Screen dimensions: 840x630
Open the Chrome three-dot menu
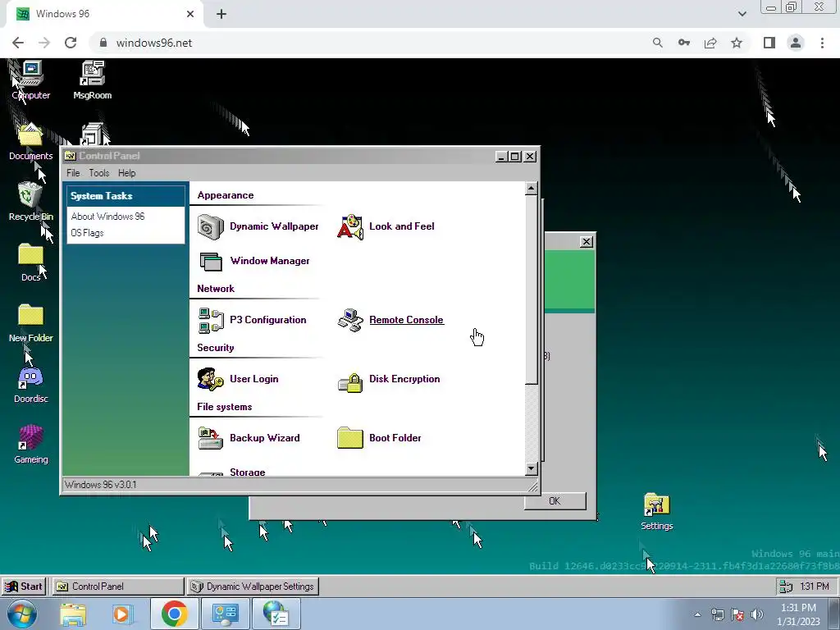[x=822, y=43]
